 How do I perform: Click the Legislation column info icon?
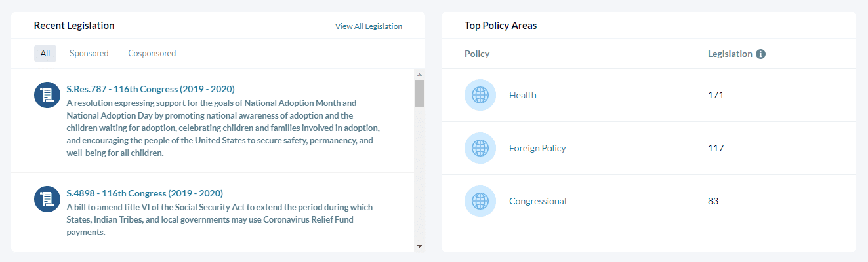click(x=761, y=54)
